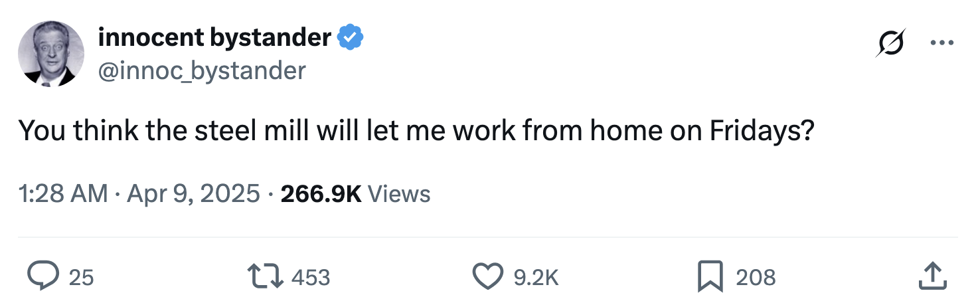Screen dimensions: 980x307
Task: Like the tweet with the heart icon
Action: click(x=489, y=276)
